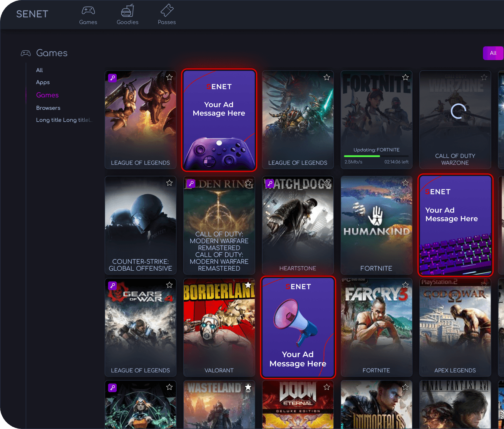The height and width of the screenshot is (429, 504).
Task: Toggle the star on the Watch Dogs card
Action: 327,183
